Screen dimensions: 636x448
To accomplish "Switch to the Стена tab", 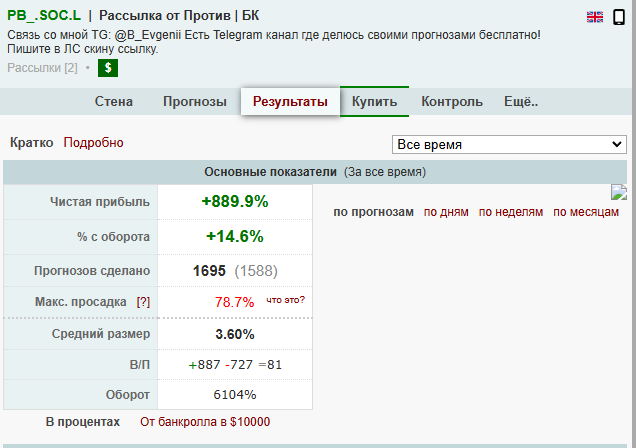I will [114, 101].
